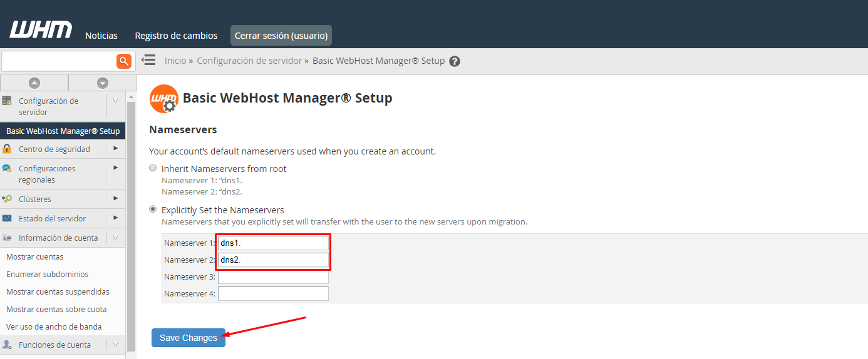
Task: Open Centro de seguridad padlock icon
Action: (x=7, y=149)
